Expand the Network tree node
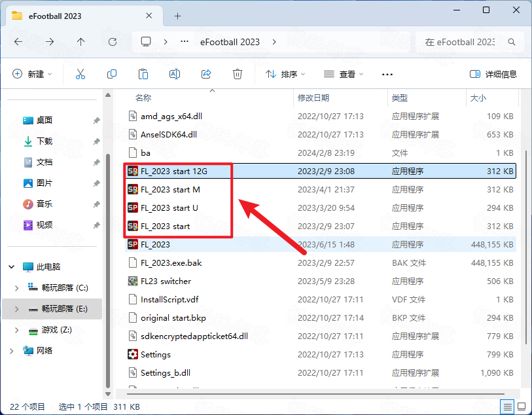The width and height of the screenshot is (532, 415). click(12, 351)
